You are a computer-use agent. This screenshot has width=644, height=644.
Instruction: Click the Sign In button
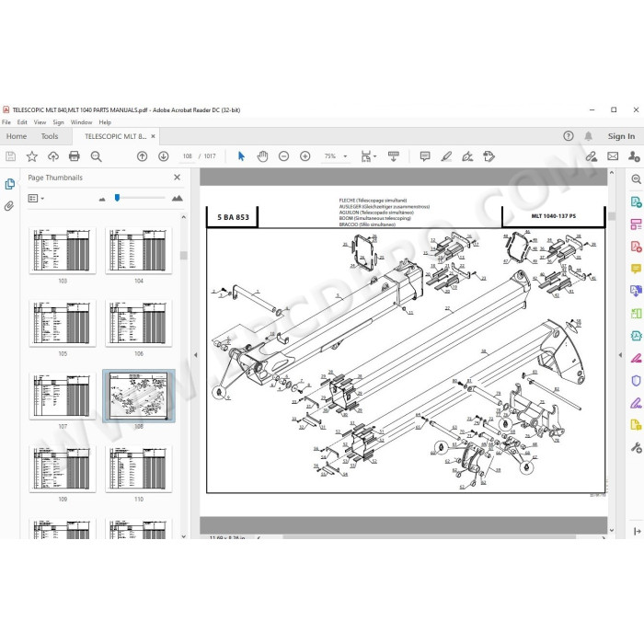[x=621, y=136]
